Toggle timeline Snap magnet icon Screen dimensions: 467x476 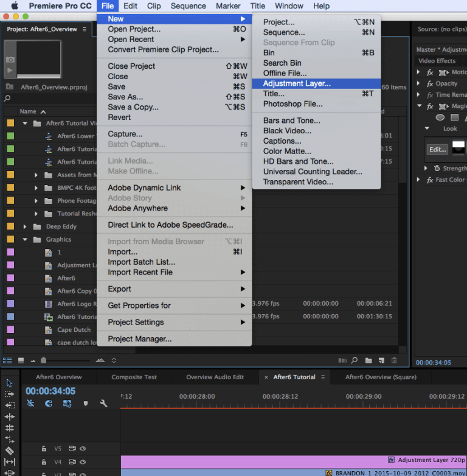point(49,403)
